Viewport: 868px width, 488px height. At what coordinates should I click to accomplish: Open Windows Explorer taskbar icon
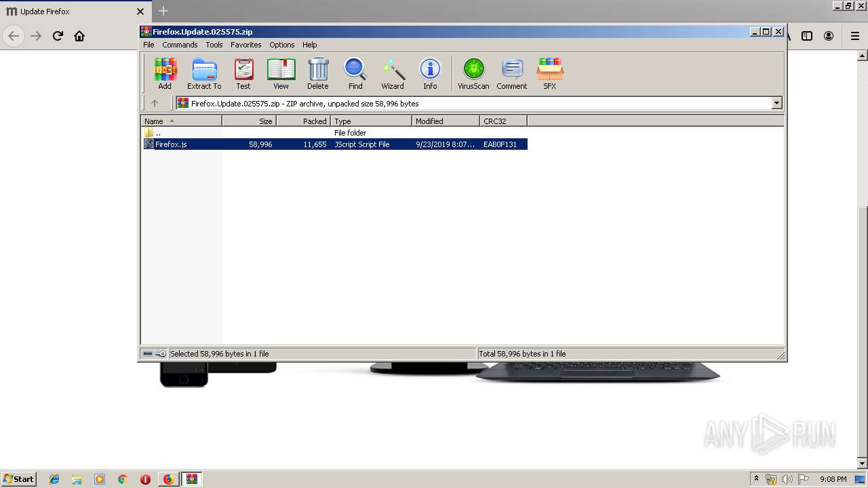(77, 479)
